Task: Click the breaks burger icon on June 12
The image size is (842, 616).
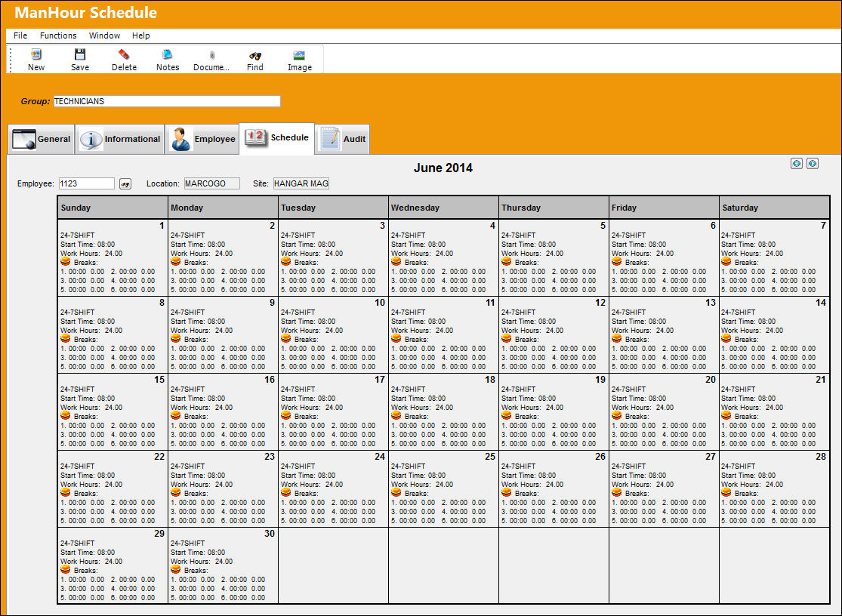Action: [x=507, y=339]
